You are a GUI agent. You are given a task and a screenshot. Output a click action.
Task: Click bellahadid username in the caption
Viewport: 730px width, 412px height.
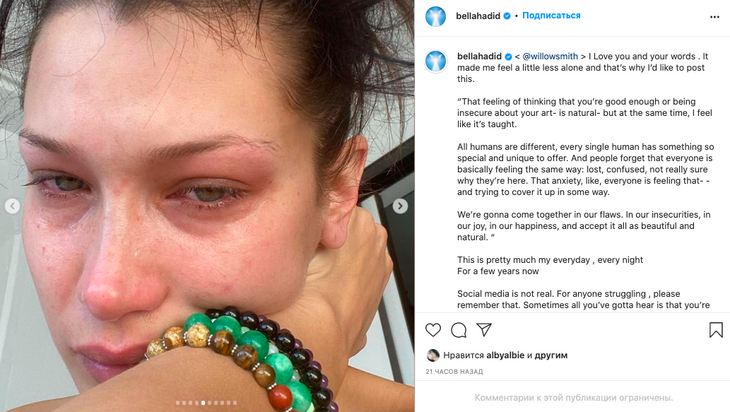[480, 56]
